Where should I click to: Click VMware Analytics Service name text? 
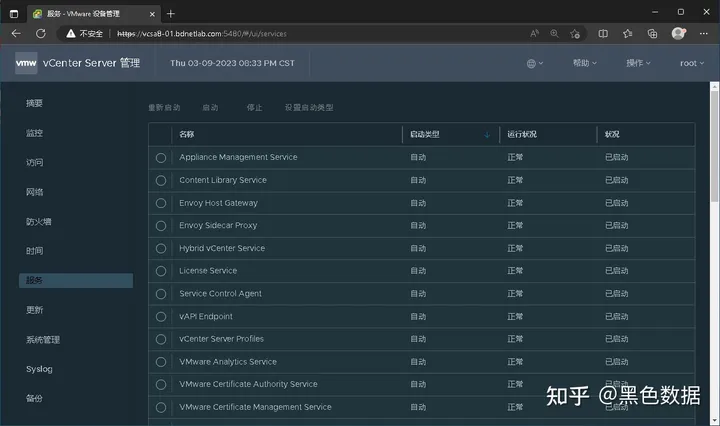coord(228,362)
